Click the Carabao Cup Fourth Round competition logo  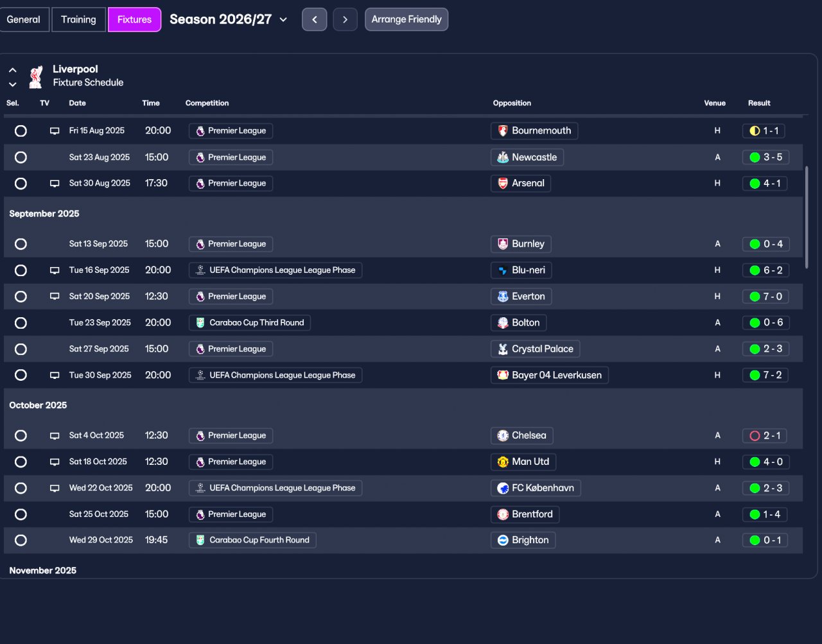click(x=200, y=540)
